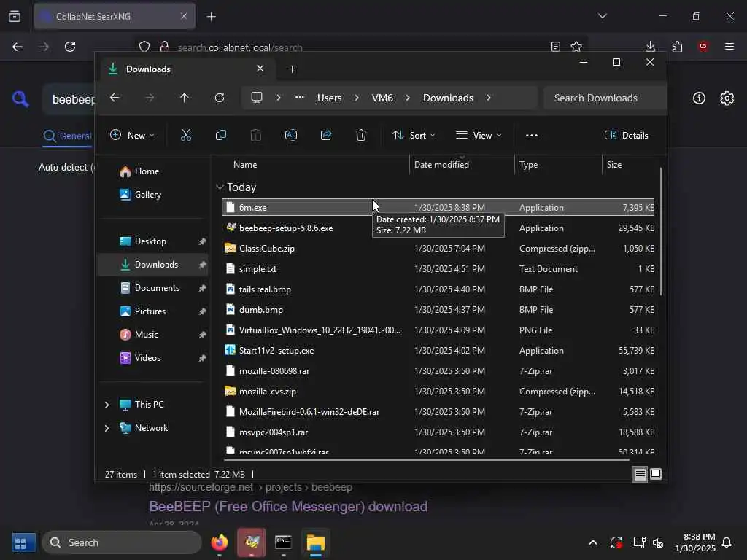Open the See more three-dots toolbar menu

[x=532, y=135]
